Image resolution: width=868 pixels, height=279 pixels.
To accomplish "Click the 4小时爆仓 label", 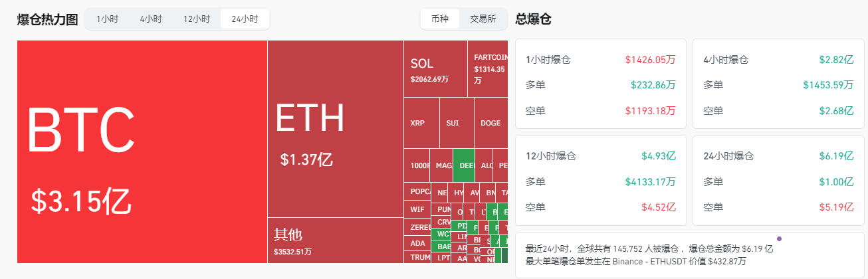I will pos(726,59).
